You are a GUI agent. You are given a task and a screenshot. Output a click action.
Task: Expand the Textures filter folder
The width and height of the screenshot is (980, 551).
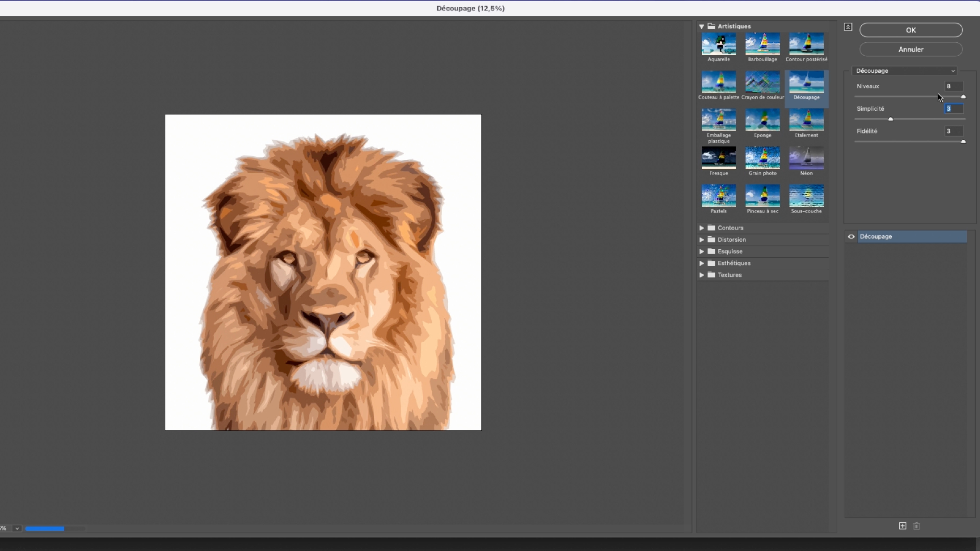tap(701, 275)
